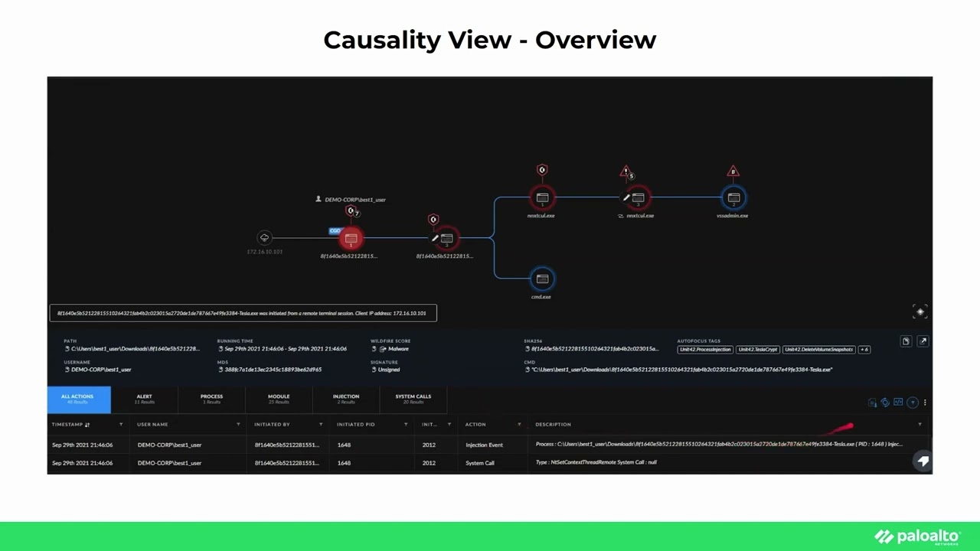Click the recenter graph icon
The height and width of the screenshot is (551, 980).
tap(920, 311)
